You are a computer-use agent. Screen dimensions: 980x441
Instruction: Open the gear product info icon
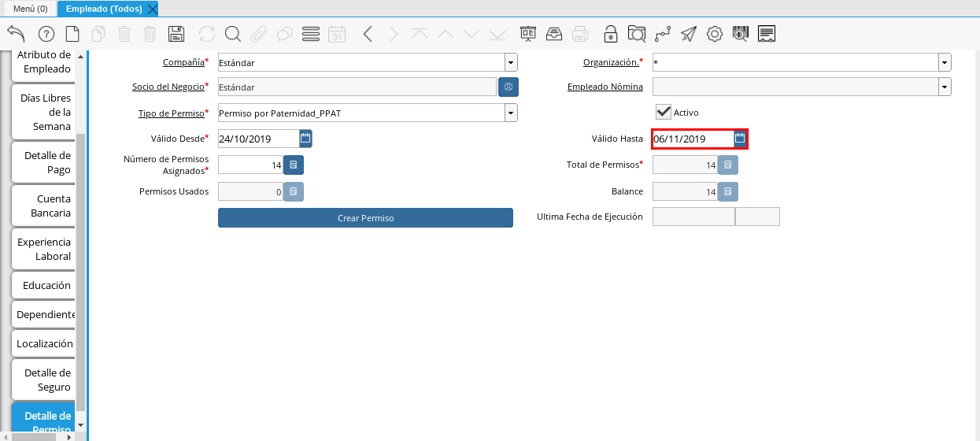click(x=715, y=34)
